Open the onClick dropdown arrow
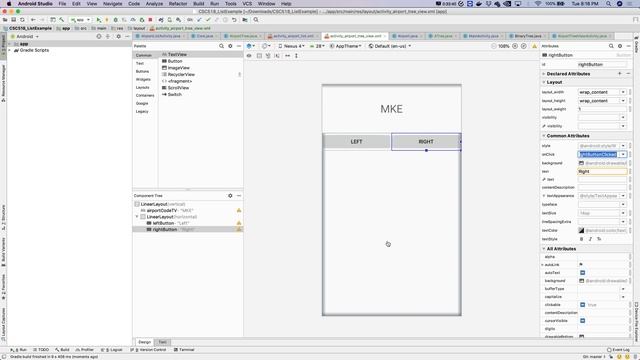The image size is (640, 360). (623, 154)
